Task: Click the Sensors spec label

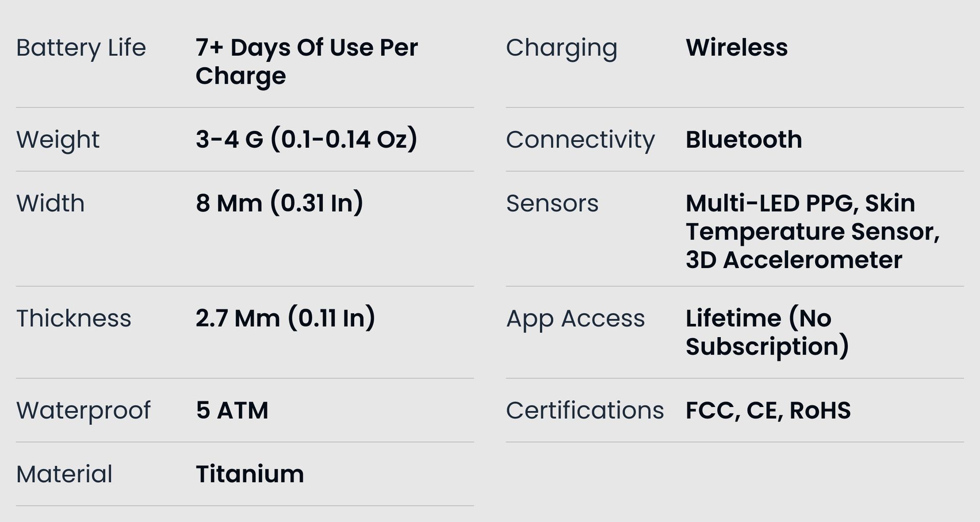Action: [x=552, y=203]
